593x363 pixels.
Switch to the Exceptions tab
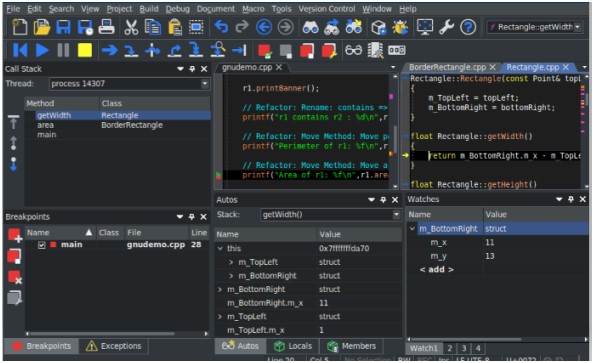113,346
